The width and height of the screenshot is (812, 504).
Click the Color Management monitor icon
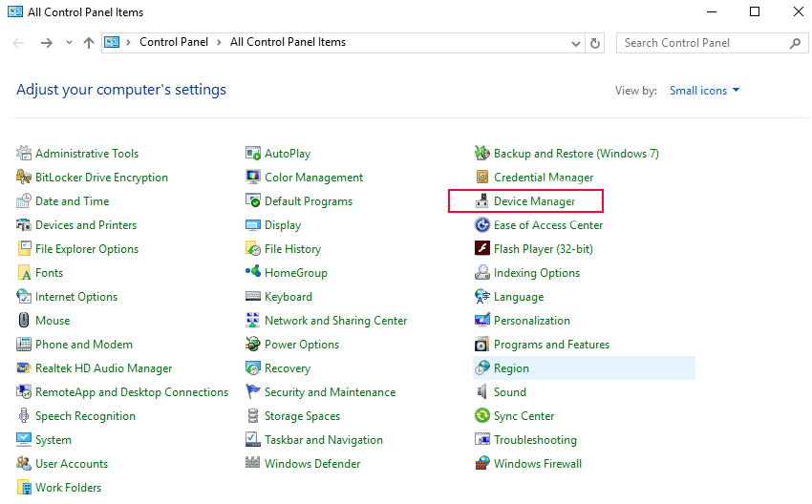pyautogui.click(x=253, y=177)
